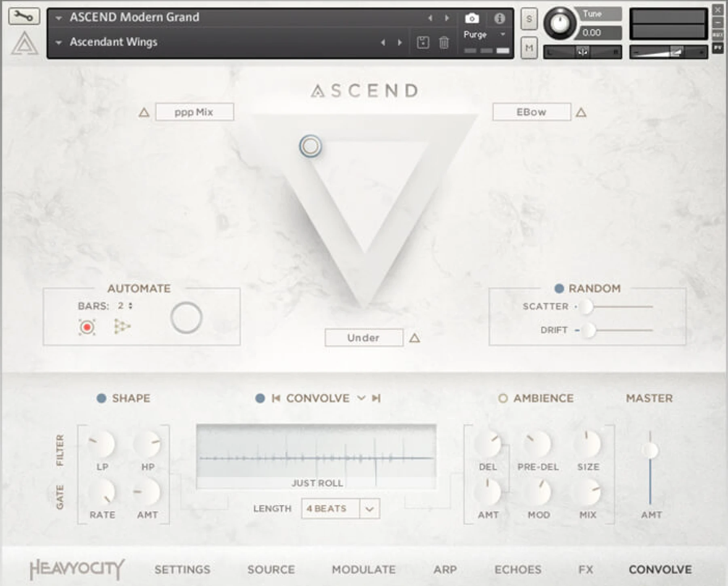Open the ppp Mix source selector
This screenshot has height=586, width=728.
point(195,112)
